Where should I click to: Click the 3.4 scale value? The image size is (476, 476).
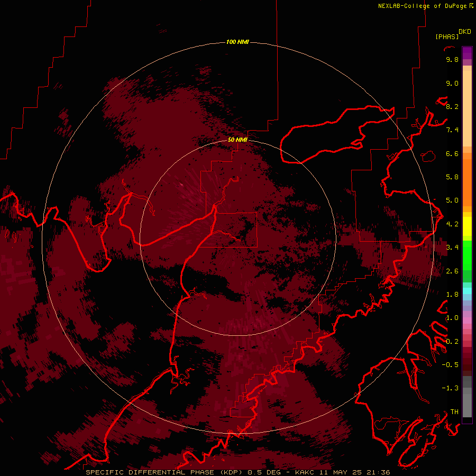point(452,248)
